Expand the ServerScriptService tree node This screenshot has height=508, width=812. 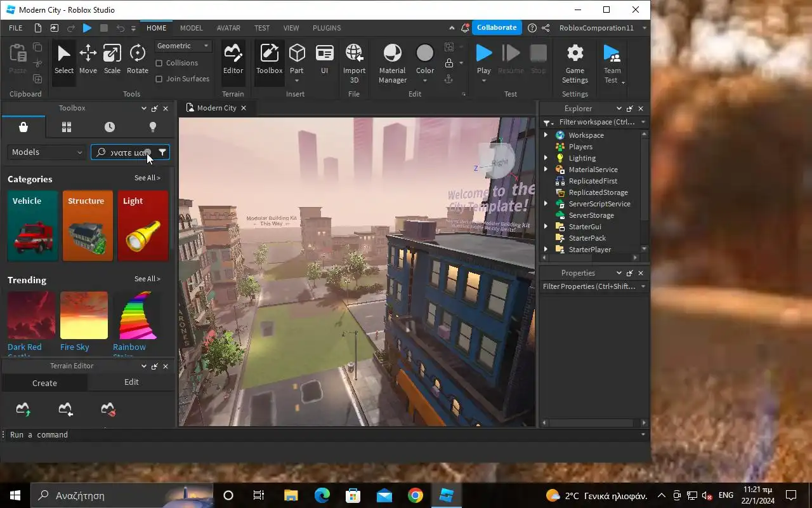tap(546, 204)
